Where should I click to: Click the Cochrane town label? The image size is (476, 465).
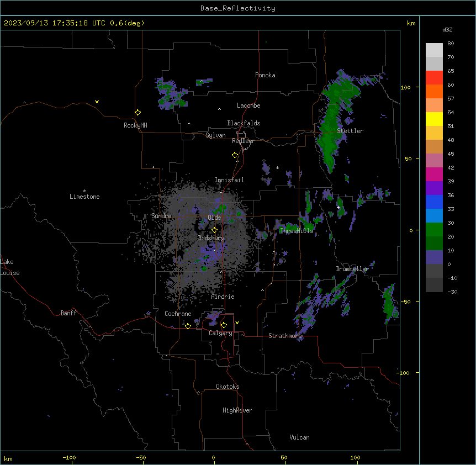click(x=178, y=314)
